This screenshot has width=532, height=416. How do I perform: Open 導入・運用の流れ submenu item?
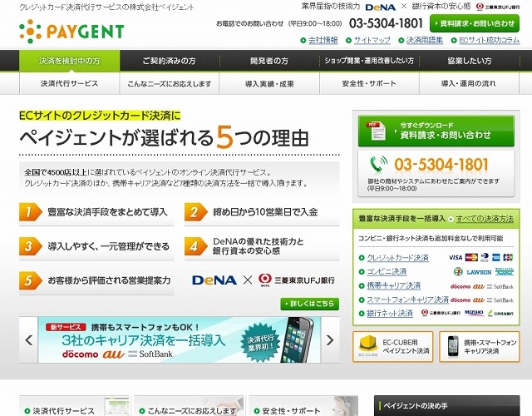pos(469,83)
